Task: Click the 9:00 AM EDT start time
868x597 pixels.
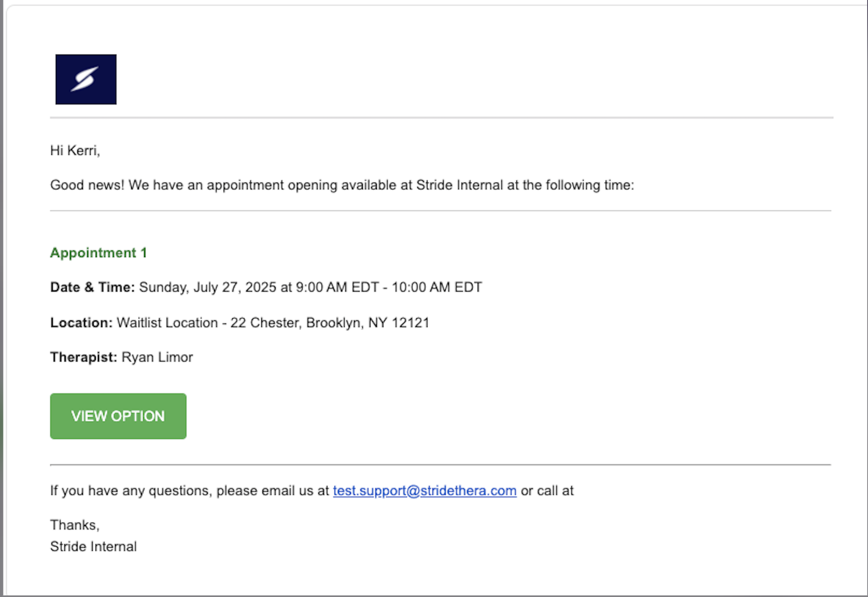Action: pos(338,287)
